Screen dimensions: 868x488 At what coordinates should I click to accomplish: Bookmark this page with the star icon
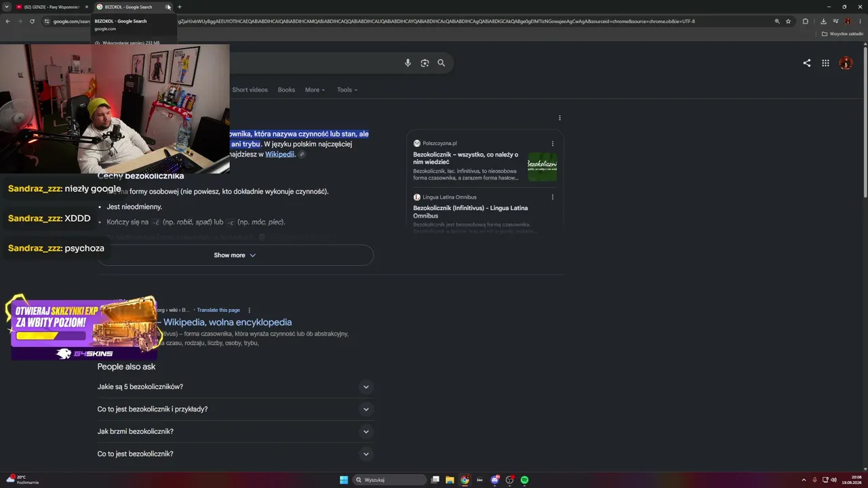tap(788, 21)
